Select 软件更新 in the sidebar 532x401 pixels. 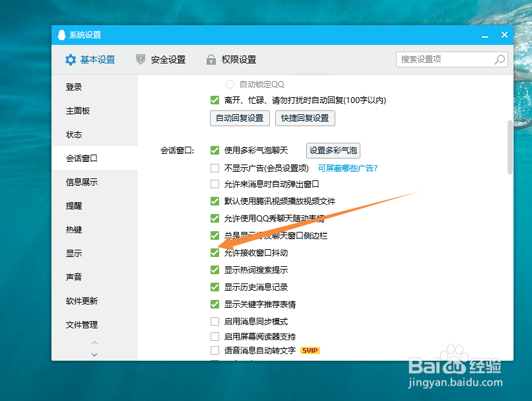(x=94, y=301)
